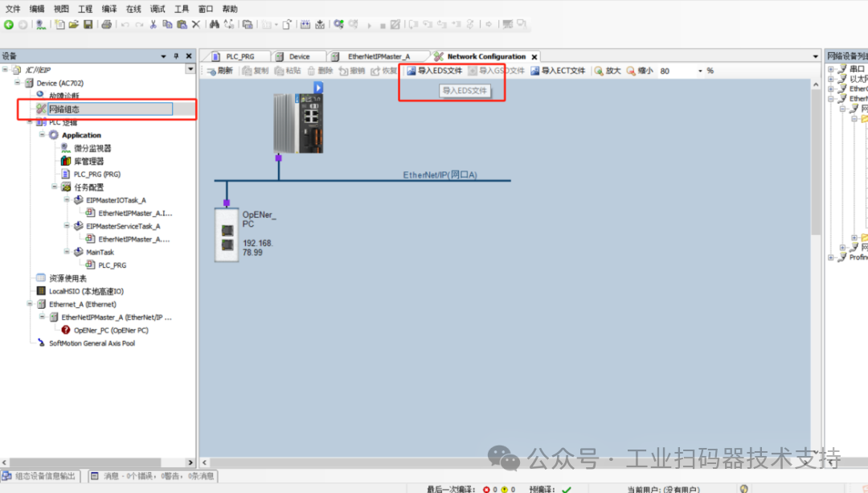Open the 帮助 menu
The image size is (868, 493).
(230, 9)
